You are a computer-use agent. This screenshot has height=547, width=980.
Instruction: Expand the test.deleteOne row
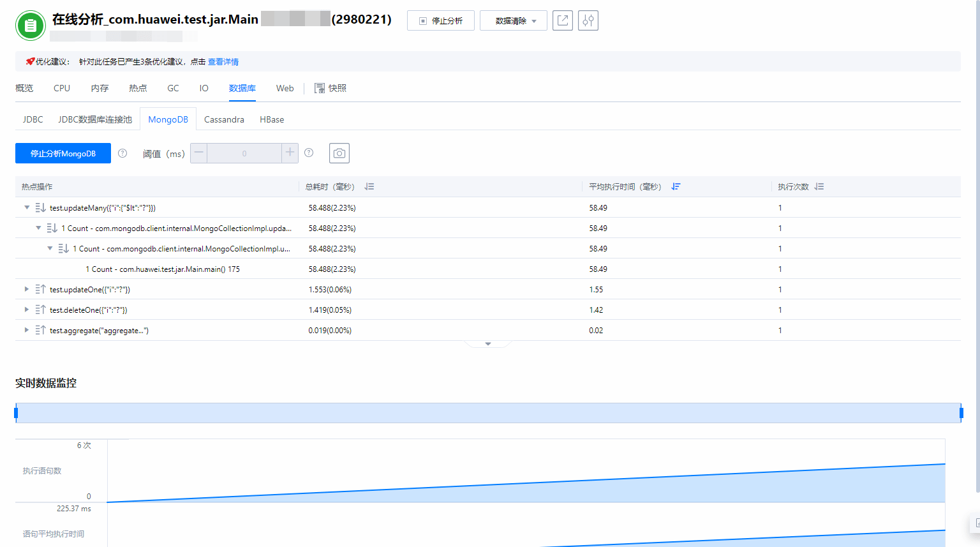(27, 310)
